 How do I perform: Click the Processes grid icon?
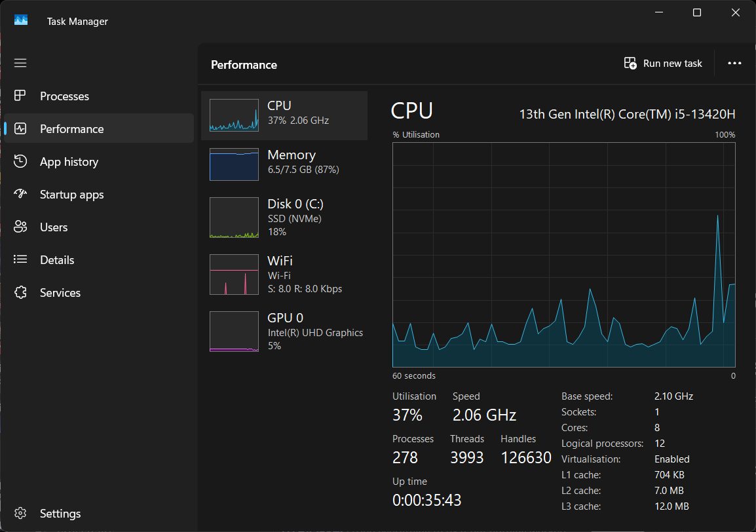coord(20,96)
